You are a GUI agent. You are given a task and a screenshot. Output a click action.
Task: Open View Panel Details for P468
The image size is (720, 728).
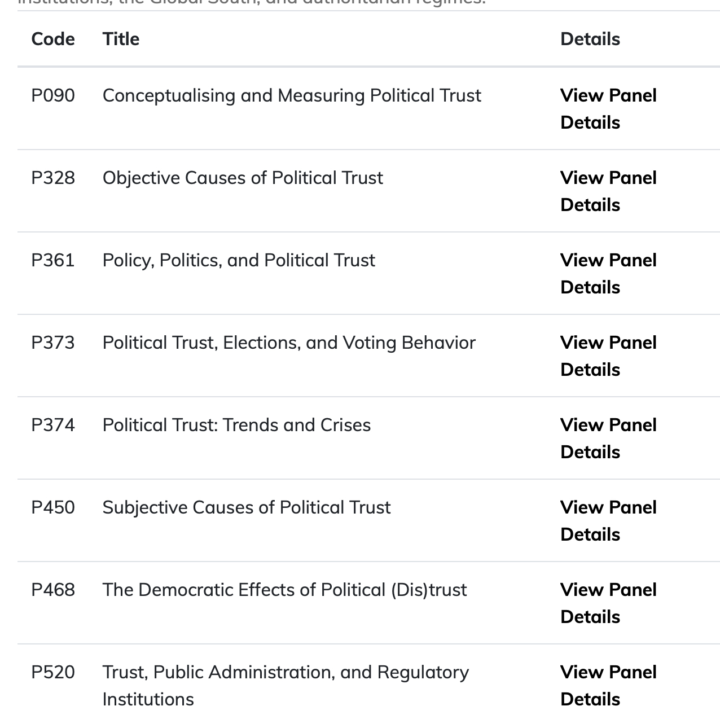(x=608, y=603)
